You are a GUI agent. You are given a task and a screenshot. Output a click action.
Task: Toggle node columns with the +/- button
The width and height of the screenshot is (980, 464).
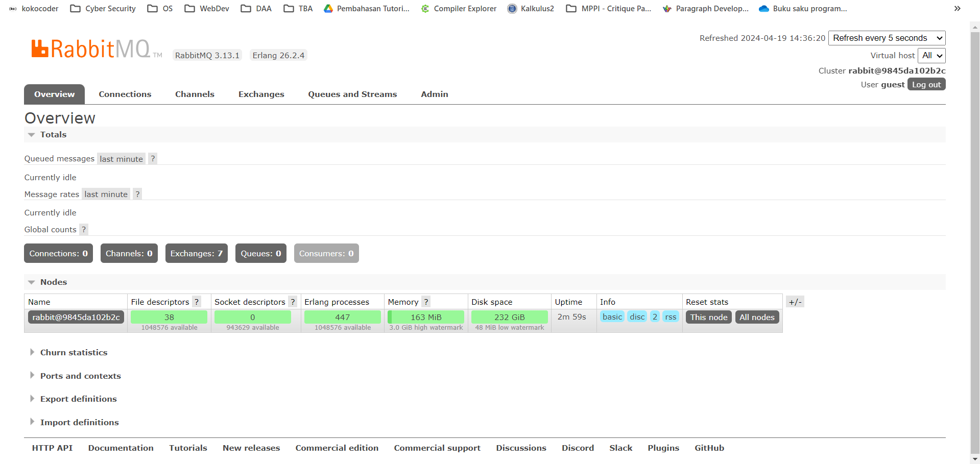(795, 302)
